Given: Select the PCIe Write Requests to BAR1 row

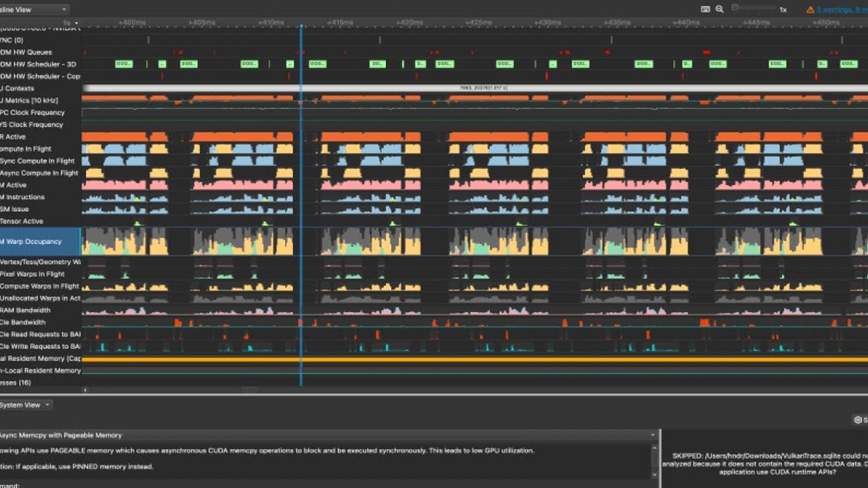Looking at the screenshot, I should coord(38,347).
